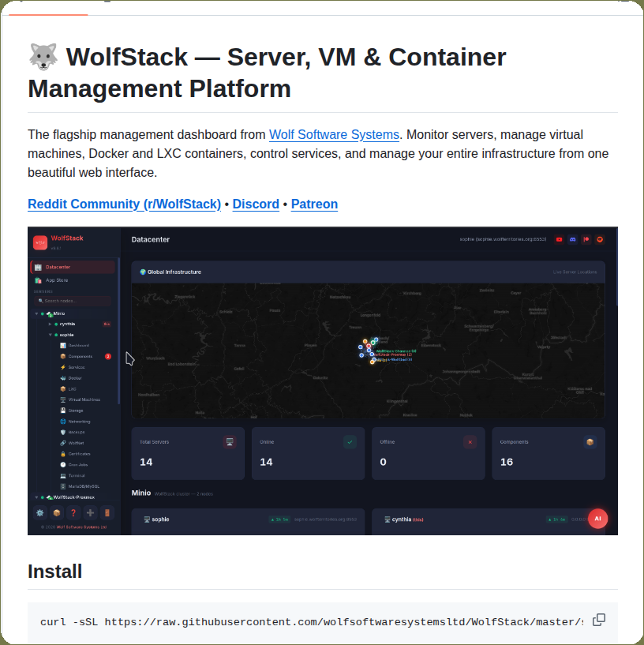Click the 'Install' heading

pyautogui.click(x=54, y=572)
